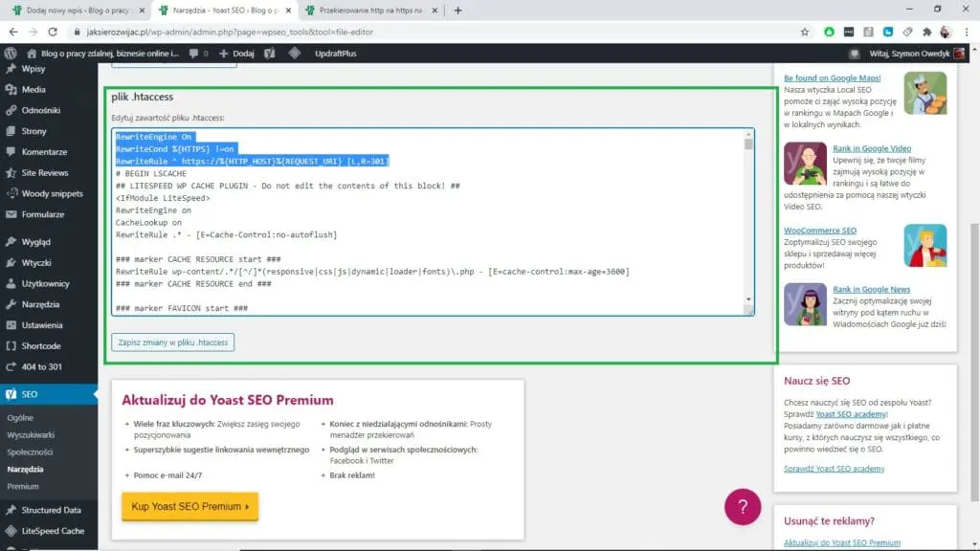Click Woody snippets icon in sidebar
The height and width of the screenshot is (551, 980).
pos(11,193)
